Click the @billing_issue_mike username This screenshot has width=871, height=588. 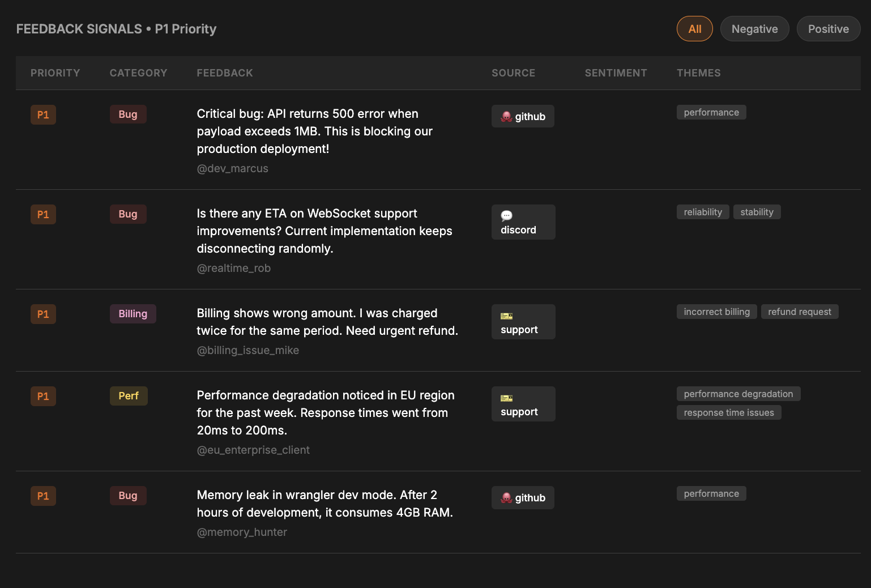click(x=248, y=351)
